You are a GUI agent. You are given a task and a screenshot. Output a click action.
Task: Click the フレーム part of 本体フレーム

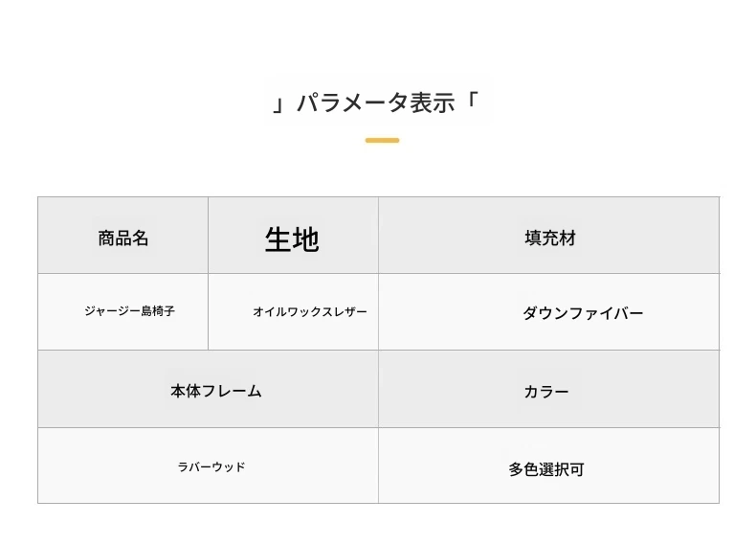pyautogui.click(x=232, y=391)
